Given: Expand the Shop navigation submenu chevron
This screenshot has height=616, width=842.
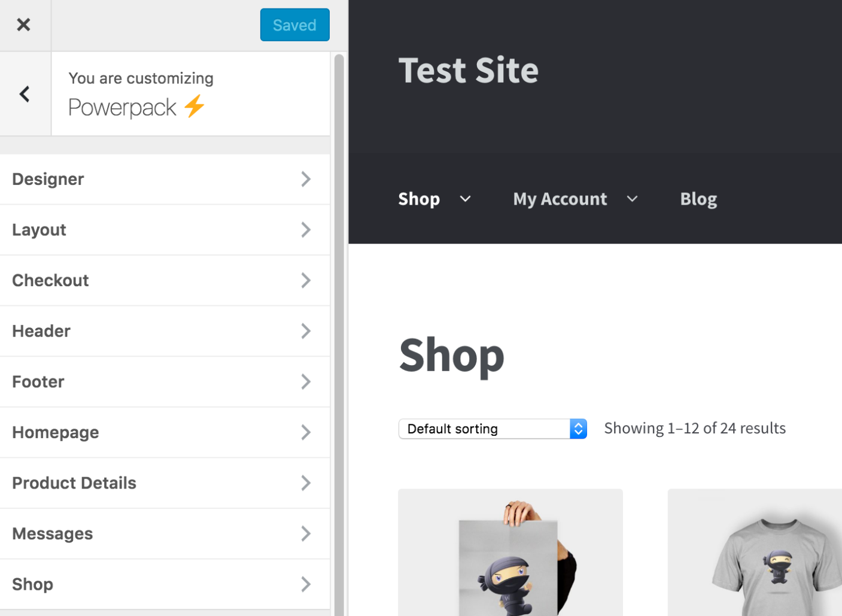Looking at the screenshot, I should tap(466, 199).
